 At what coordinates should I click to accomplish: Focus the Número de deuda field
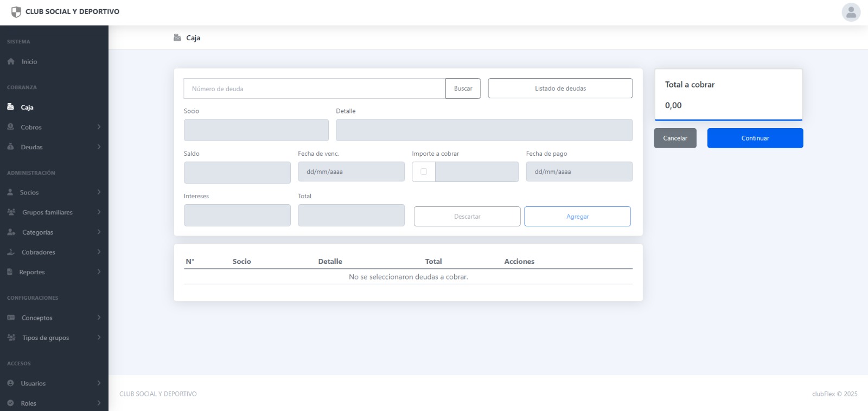(x=315, y=88)
